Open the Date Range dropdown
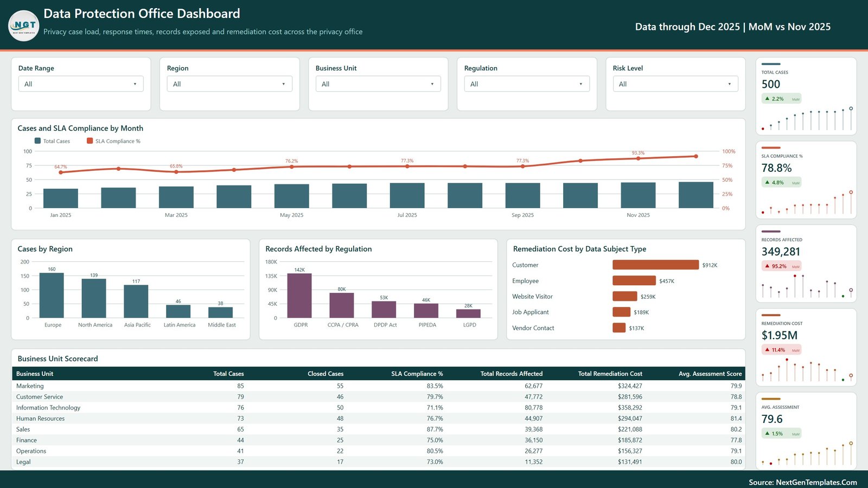Image resolution: width=868 pixels, height=488 pixels. click(81, 84)
